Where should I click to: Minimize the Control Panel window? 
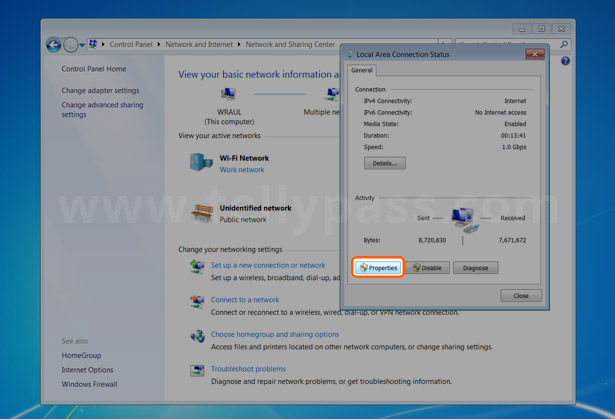pos(522,29)
